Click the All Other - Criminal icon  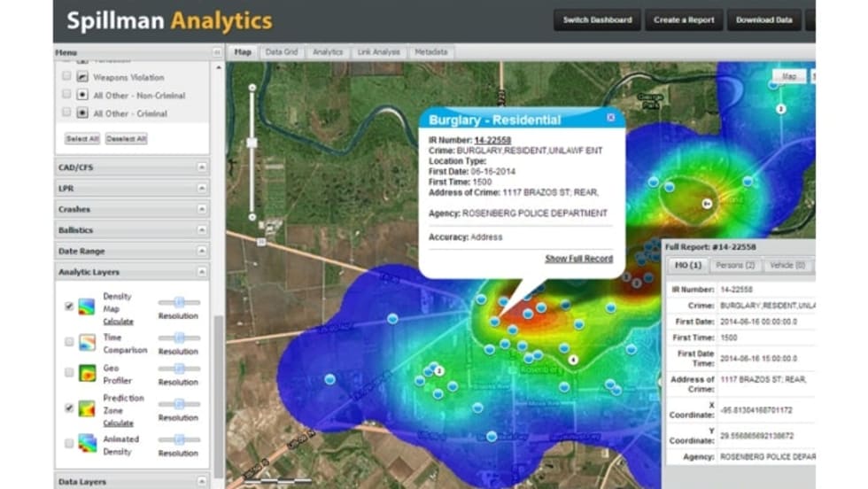pos(82,113)
